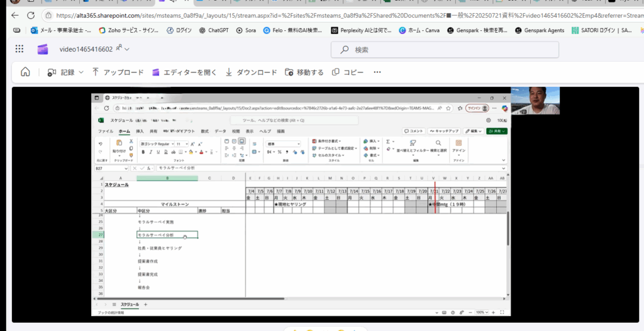Click the Excel search box ツール、ヘルプなどの検索
The image size is (644, 331).
click(294, 120)
